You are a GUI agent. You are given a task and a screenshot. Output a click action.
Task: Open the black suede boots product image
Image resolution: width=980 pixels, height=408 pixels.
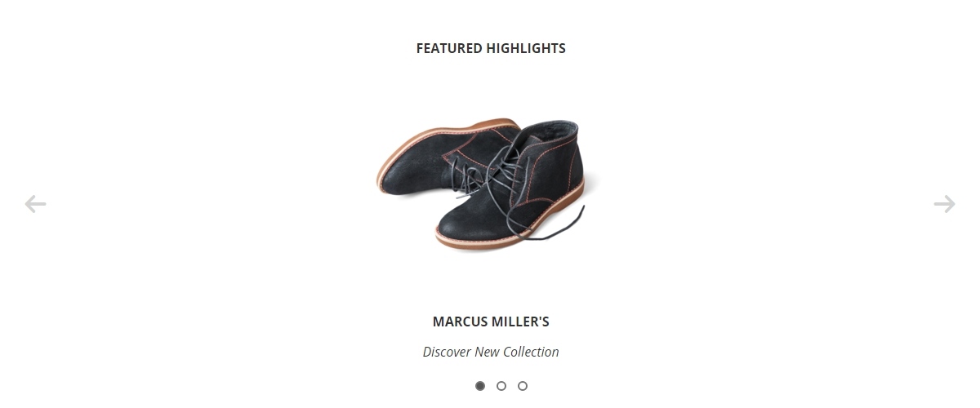tap(486, 184)
